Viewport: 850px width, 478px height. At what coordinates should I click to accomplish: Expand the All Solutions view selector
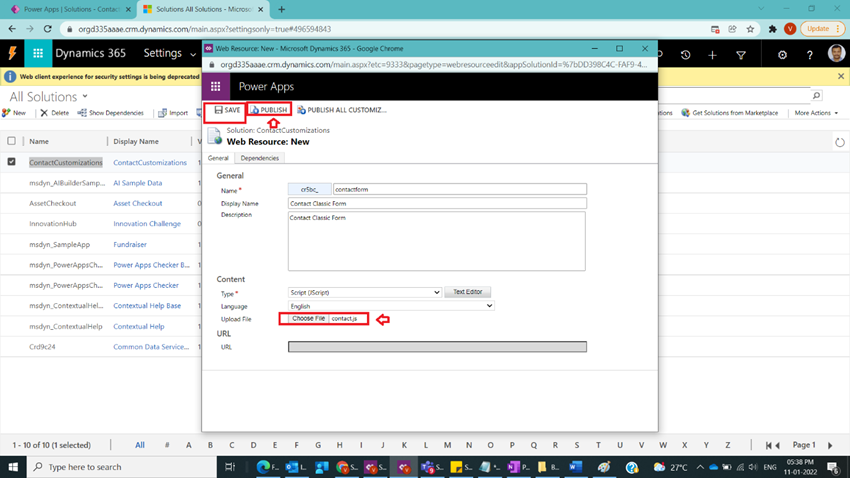pos(85,96)
